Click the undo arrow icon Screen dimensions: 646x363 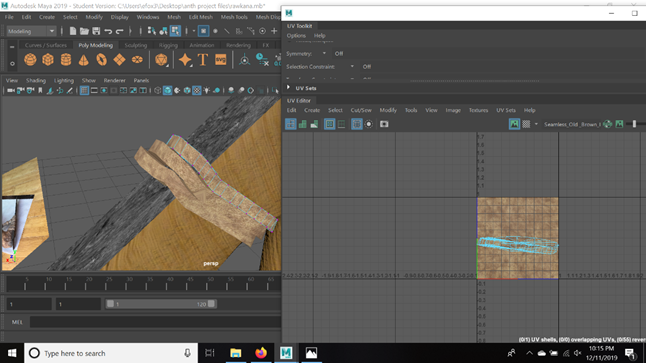(x=108, y=31)
